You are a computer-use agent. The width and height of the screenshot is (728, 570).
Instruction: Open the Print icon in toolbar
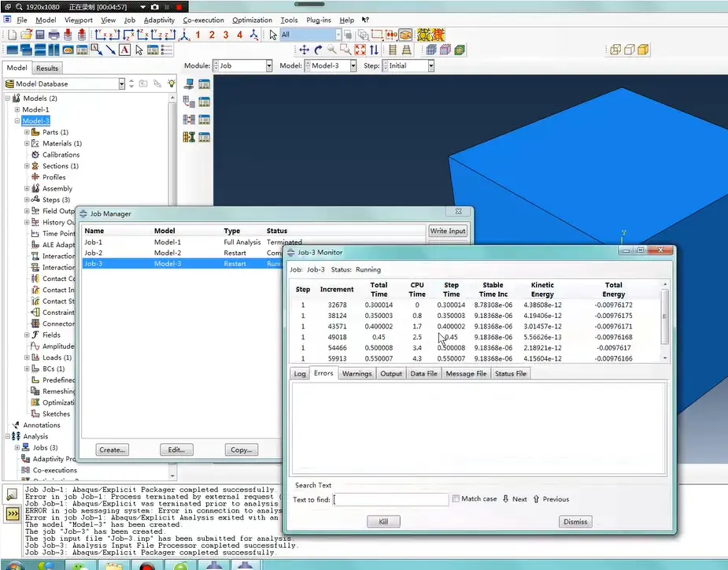54,35
